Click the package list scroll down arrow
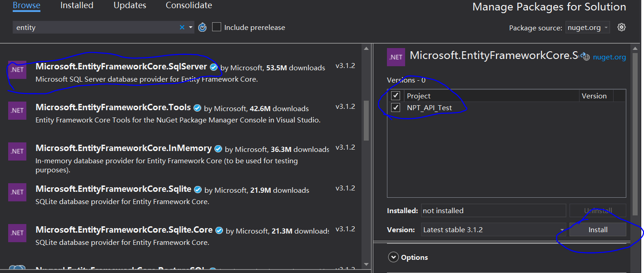This screenshot has width=644, height=273. (x=367, y=264)
